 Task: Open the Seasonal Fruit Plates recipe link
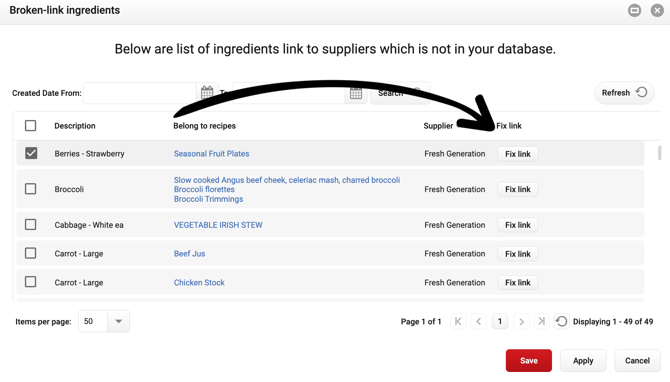click(212, 153)
